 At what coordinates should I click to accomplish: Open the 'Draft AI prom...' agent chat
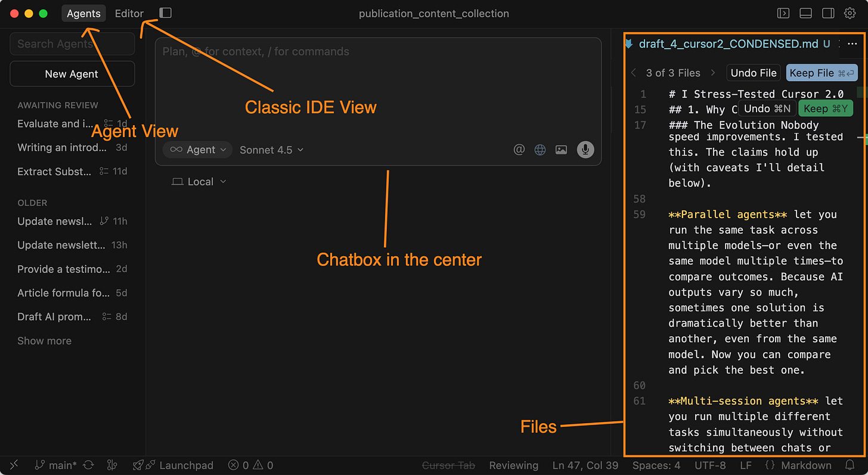tap(72, 316)
